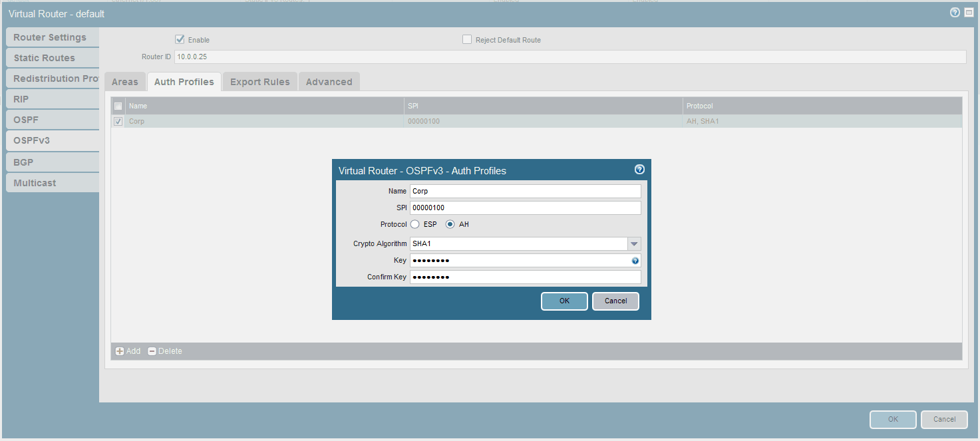Open Router Settings side tab
The width and height of the screenshot is (980, 441).
pyautogui.click(x=53, y=37)
